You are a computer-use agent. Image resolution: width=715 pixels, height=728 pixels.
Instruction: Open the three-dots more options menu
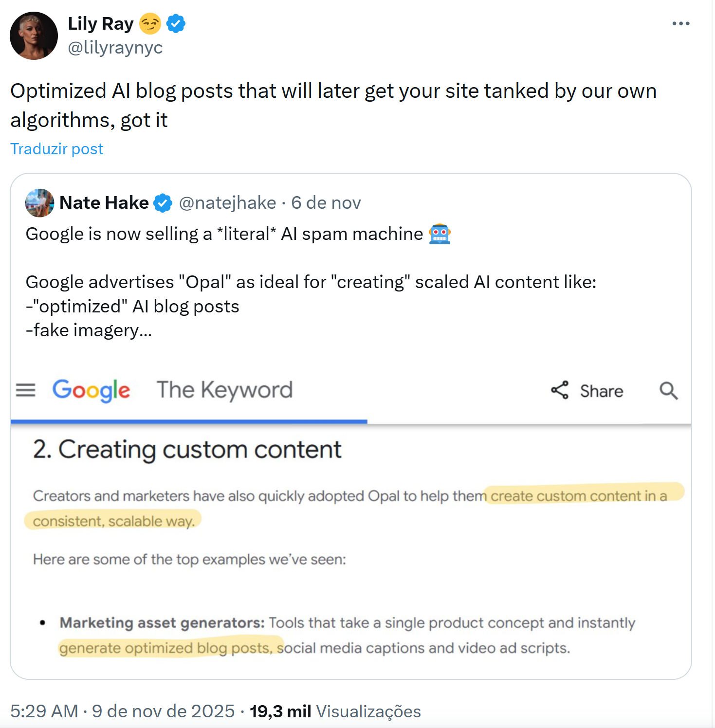pos(680,23)
